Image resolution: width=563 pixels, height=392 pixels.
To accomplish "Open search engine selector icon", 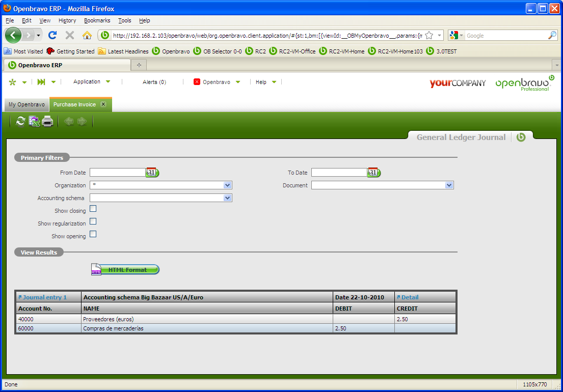I will [456, 35].
